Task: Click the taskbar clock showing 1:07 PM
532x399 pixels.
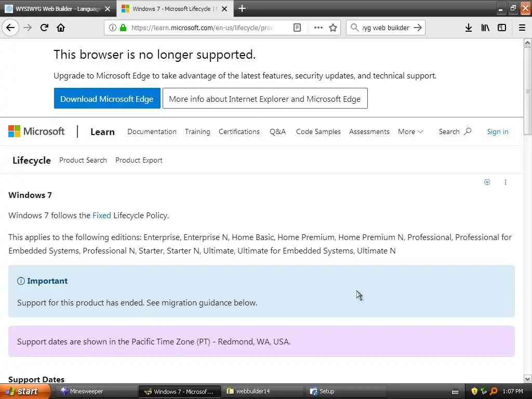Action: pyautogui.click(x=513, y=392)
